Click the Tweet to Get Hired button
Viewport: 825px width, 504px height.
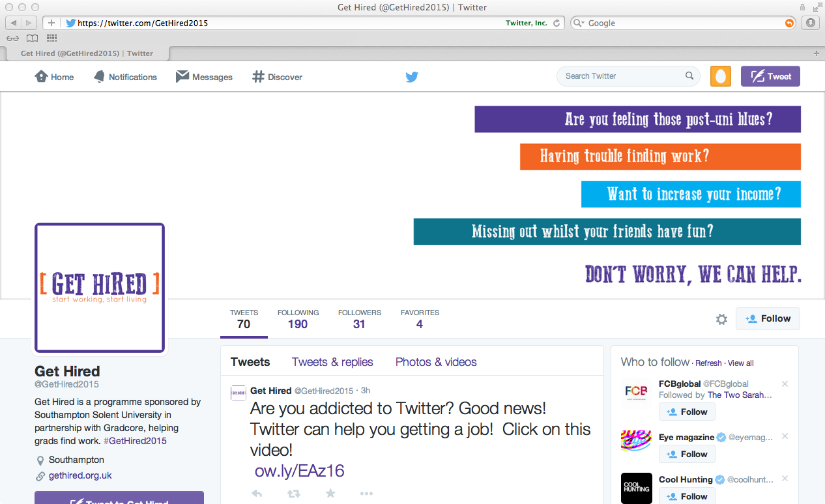pos(119,497)
